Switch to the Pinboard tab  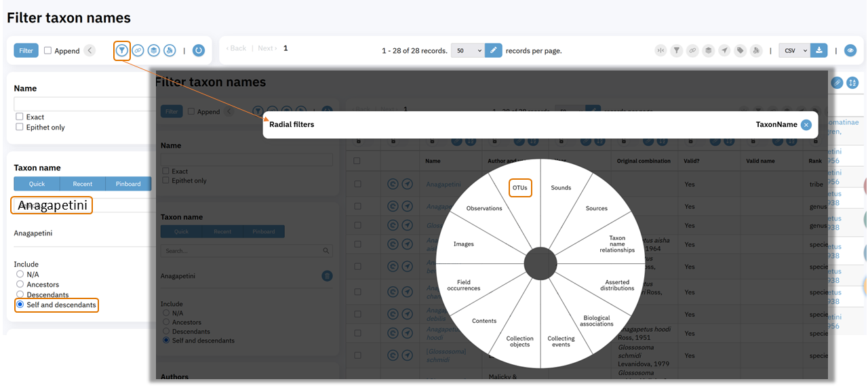[128, 184]
